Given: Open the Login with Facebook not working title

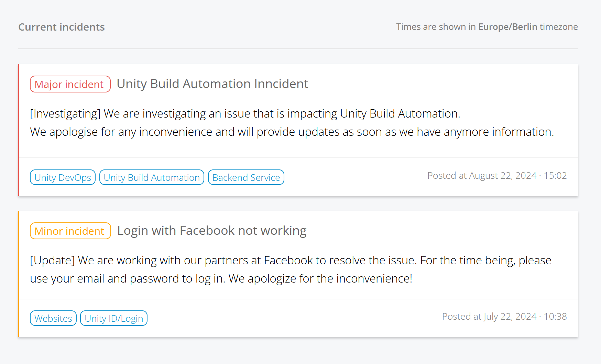Looking at the screenshot, I should (212, 231).
